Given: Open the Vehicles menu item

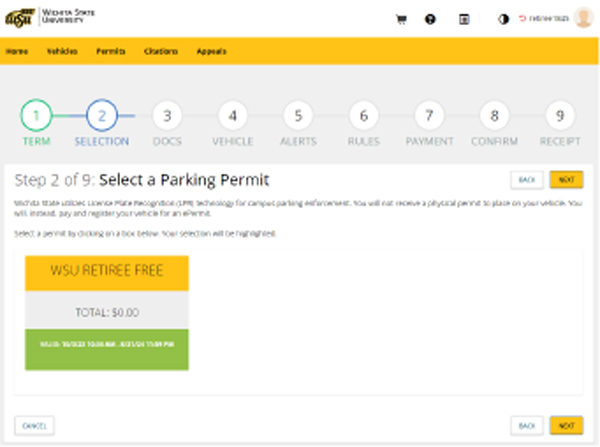Looking at the screenshot, I should click(62, 51).
